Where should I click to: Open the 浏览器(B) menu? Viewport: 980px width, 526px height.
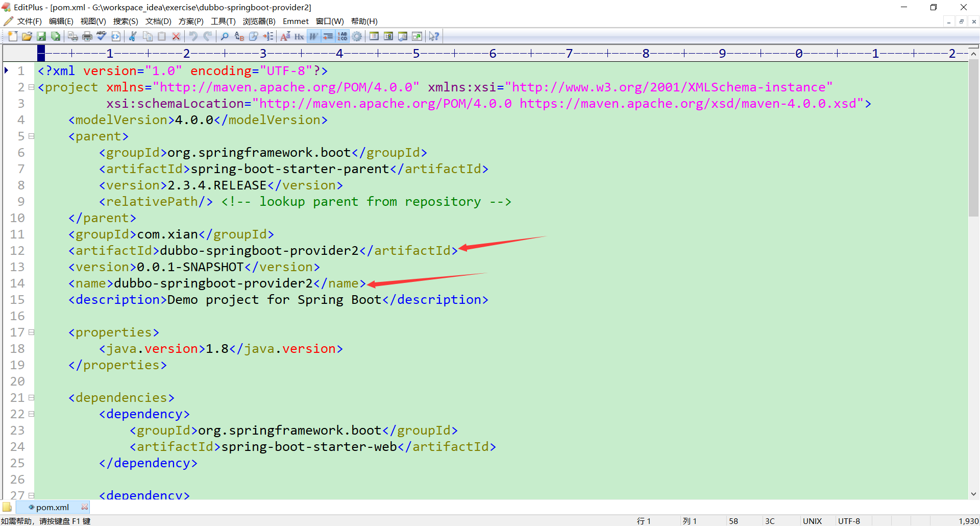[x=259, y=21]
